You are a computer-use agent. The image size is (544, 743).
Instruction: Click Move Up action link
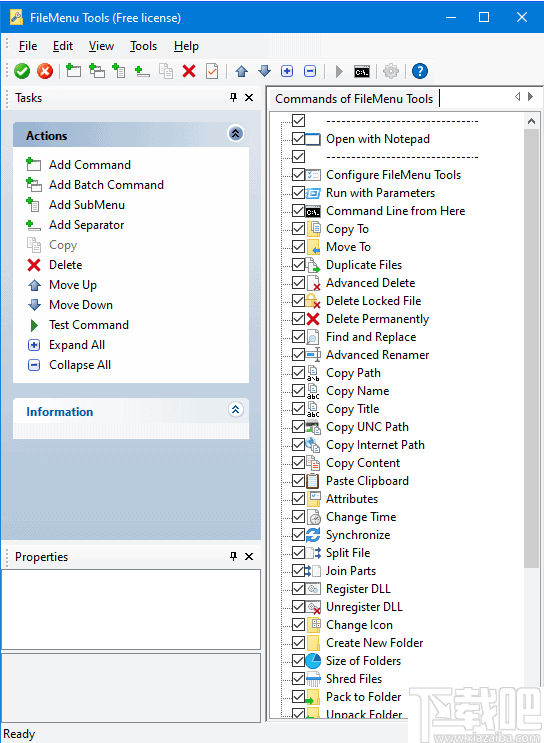tap(73, 285)
